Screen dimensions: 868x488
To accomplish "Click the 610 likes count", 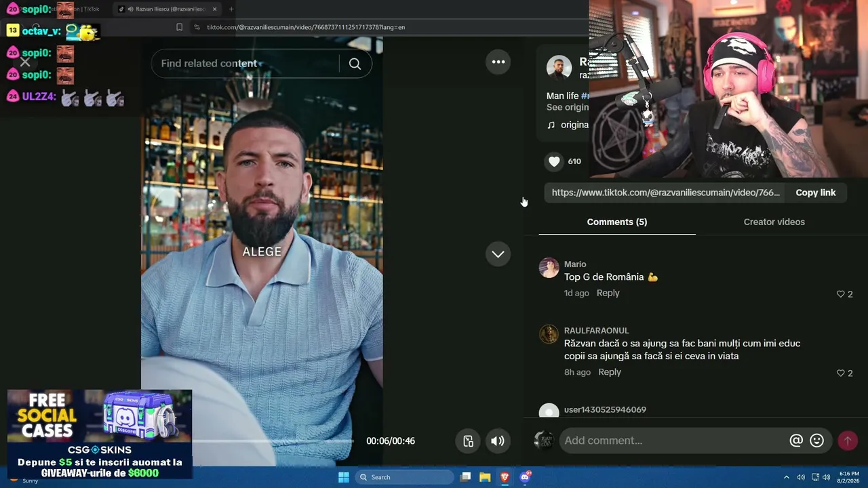I will pos(574,161).
